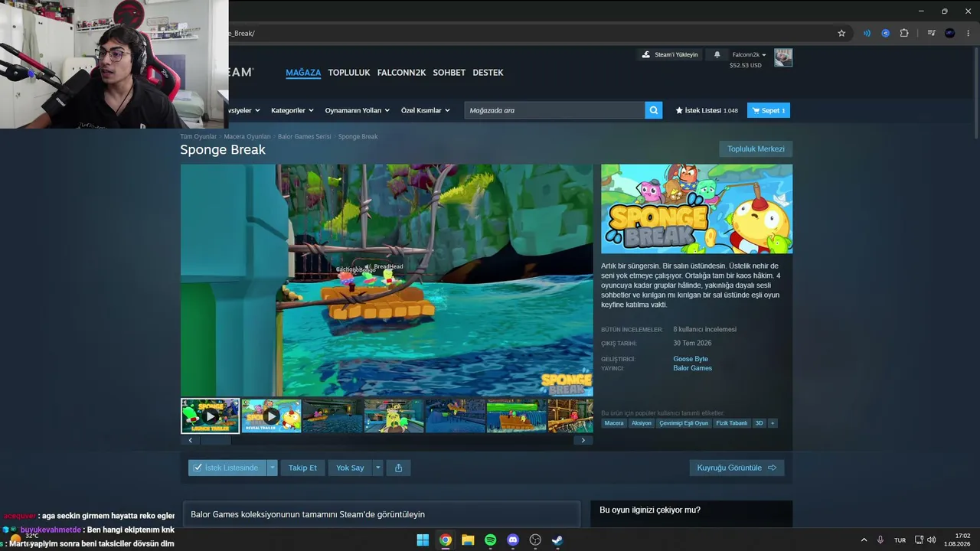This screenshot has height=551, width=980.
Task: Click the Yok Say ignore button
Action: [x=350, y=468]
